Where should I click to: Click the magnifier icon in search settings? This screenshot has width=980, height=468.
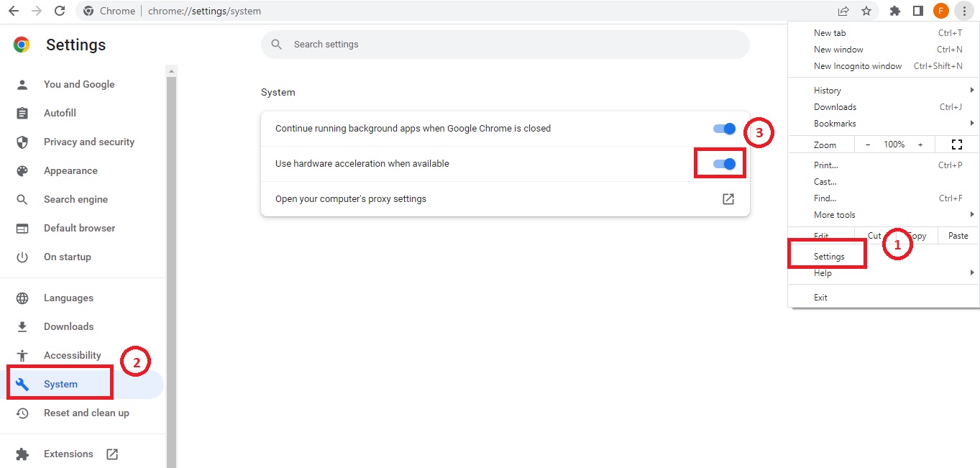pyautogui.click(x=276, y=45)
